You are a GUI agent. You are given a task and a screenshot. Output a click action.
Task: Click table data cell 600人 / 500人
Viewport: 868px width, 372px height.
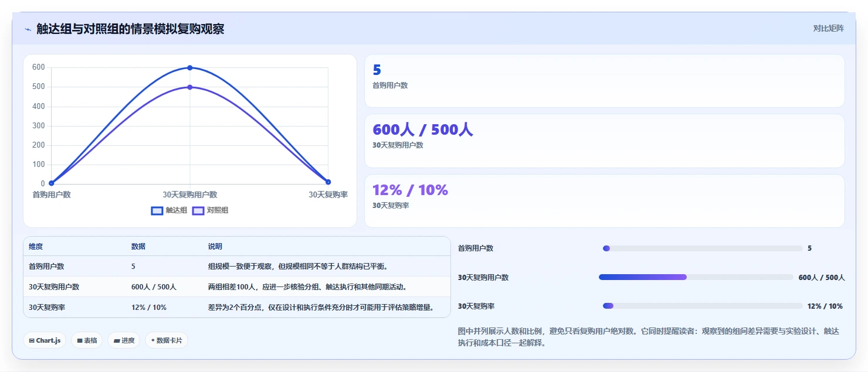154,287
